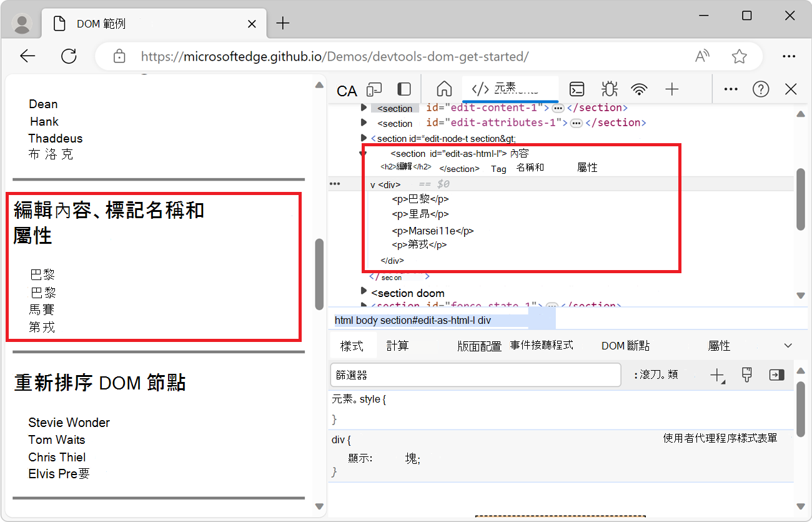The image size is (812, 522).
Task: Click the 筛選器 filter input field
Action: 475,374
